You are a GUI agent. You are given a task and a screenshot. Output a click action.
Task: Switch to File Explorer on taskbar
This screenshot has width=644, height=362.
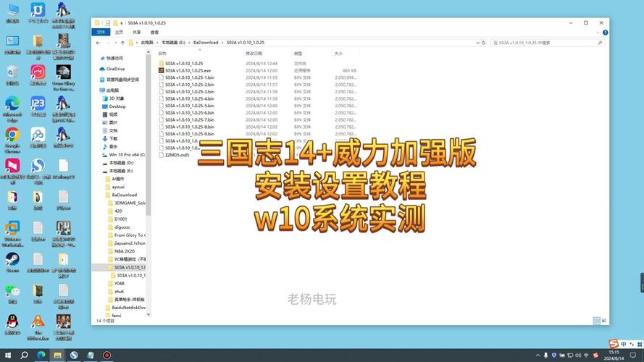tap(57, 355)
